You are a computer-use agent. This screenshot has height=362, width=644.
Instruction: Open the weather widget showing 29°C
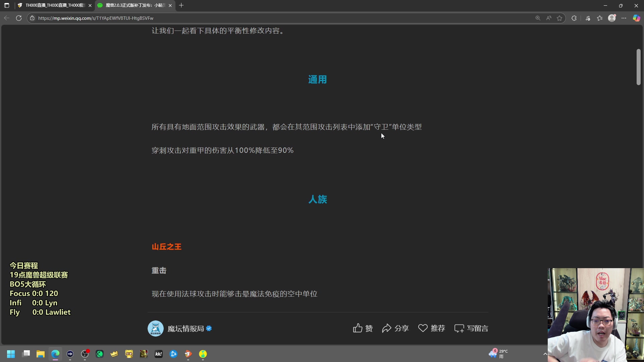tap(498, 354)
